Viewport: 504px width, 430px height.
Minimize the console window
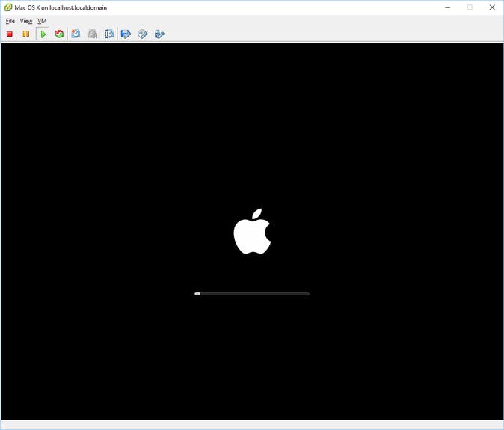tap(447, 7)
